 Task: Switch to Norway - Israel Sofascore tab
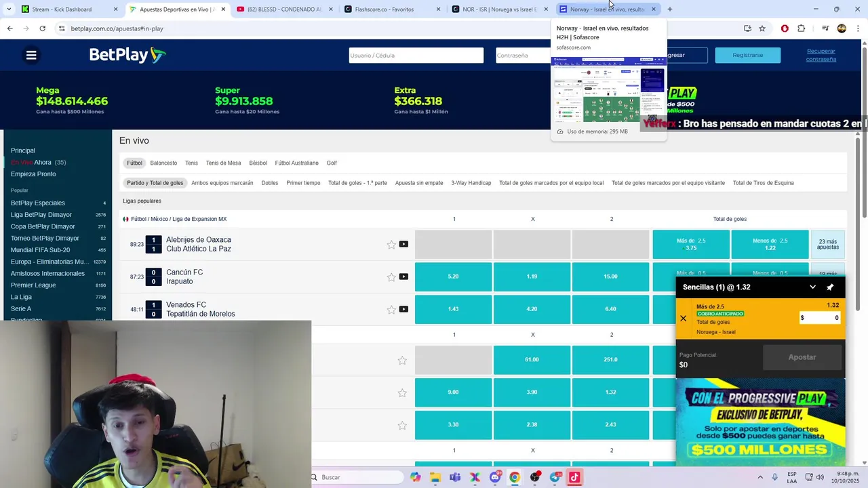point(606,9)
